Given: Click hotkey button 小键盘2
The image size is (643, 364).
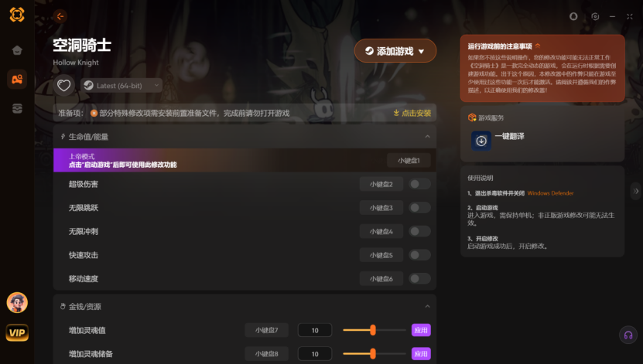Looking at the screenshot, I should [381, 184].
